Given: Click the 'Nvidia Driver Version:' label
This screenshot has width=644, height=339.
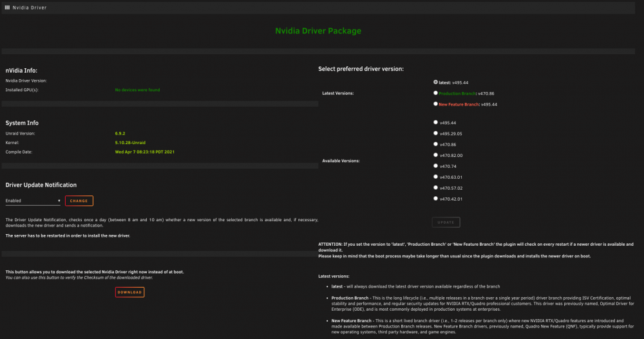Looking at the screenshot, I should pyautogui.click(x=26, y=81).
